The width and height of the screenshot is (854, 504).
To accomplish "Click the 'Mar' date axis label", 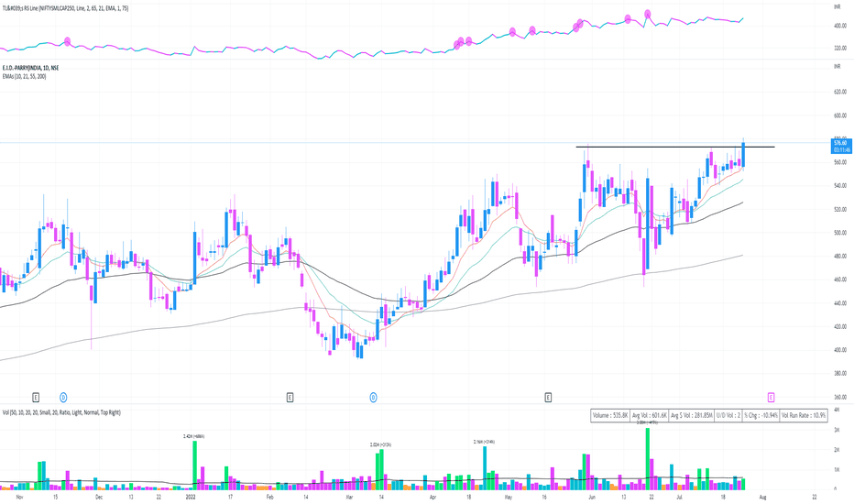I will pos(350,498).
